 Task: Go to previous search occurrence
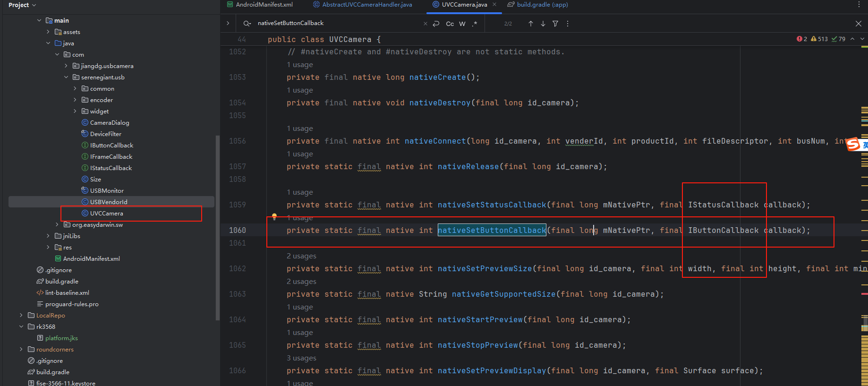coord(531,24)
